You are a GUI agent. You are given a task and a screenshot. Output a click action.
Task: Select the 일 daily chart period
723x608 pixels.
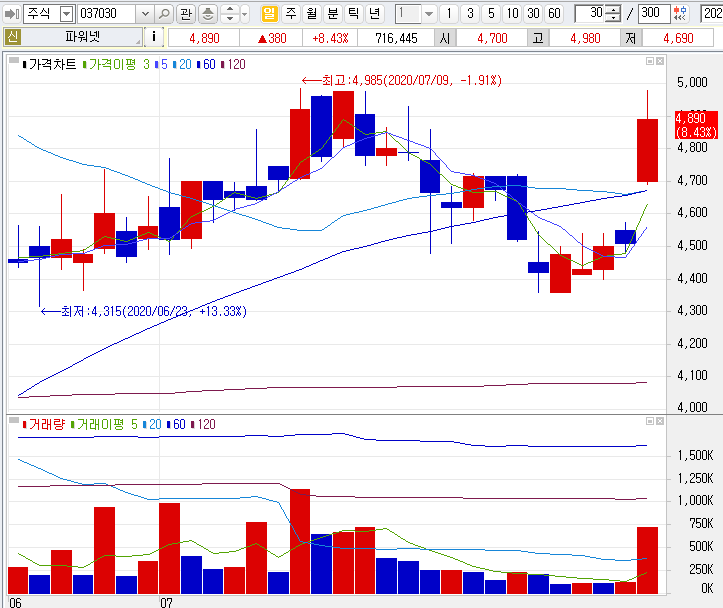point(270,13)
